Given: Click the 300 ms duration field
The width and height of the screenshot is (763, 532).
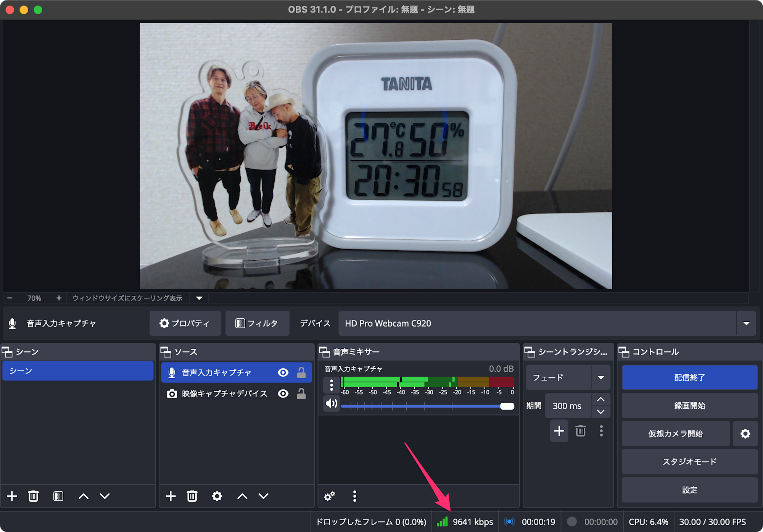Looking at the screenshot, I should [568, 406].
